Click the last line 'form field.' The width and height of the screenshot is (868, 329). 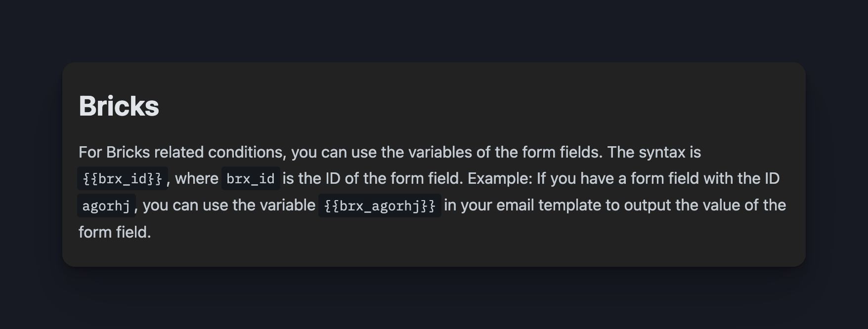click(115, 232)
